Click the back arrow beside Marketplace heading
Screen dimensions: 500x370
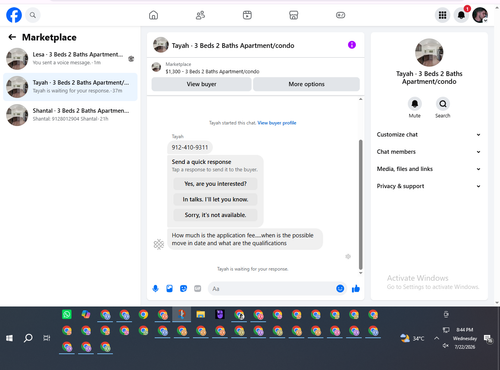[12, 37]
